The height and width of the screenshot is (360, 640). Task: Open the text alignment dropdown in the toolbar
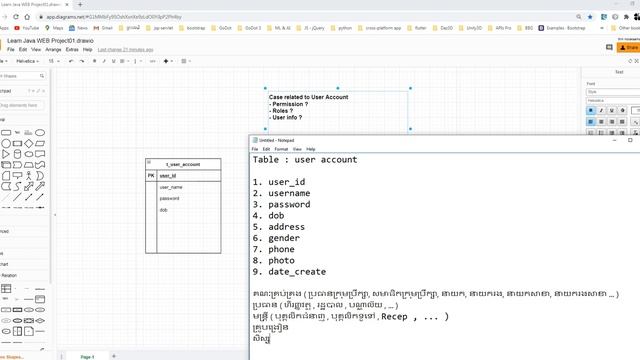(x=124, y=61)
